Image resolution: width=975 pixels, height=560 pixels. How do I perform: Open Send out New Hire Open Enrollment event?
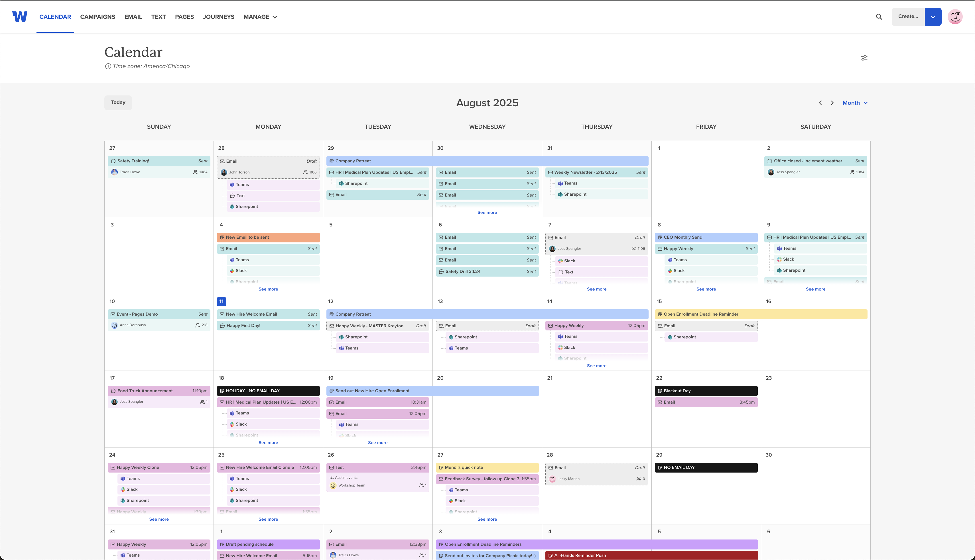433,391
